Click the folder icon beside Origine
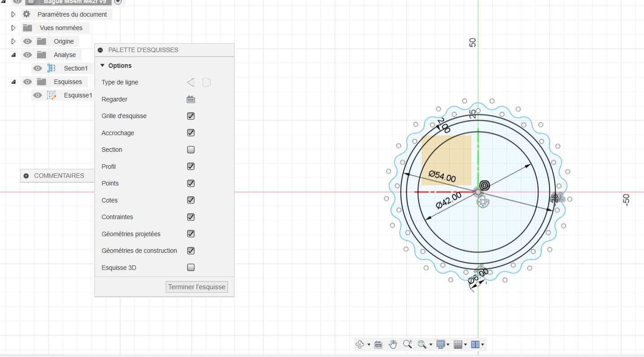Screen dimensions: 644x357 (42, 41)
